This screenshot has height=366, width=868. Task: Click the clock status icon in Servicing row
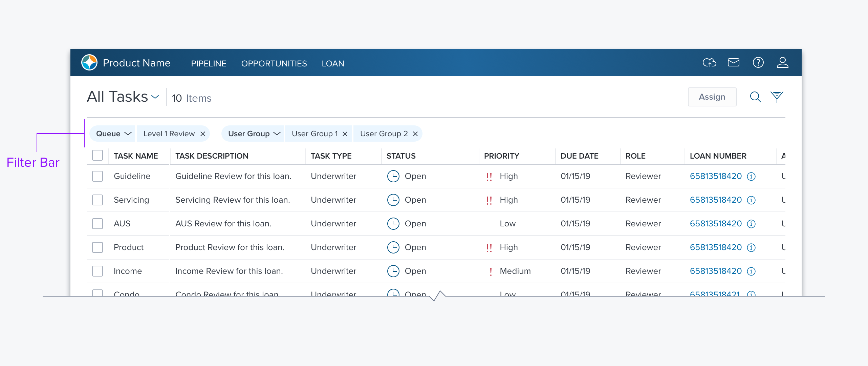coord(393,200)
